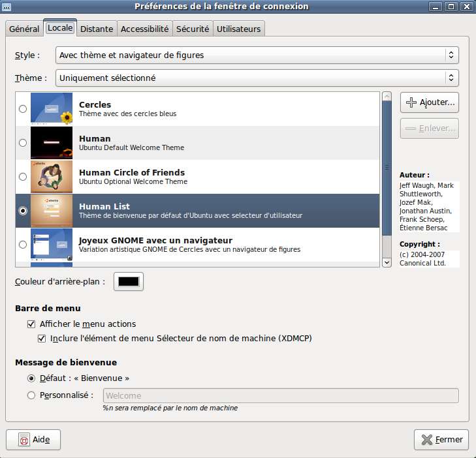The image size is (476, 458).
Task: Click the Human List theme thumbnail
Action: pos(52,211)
